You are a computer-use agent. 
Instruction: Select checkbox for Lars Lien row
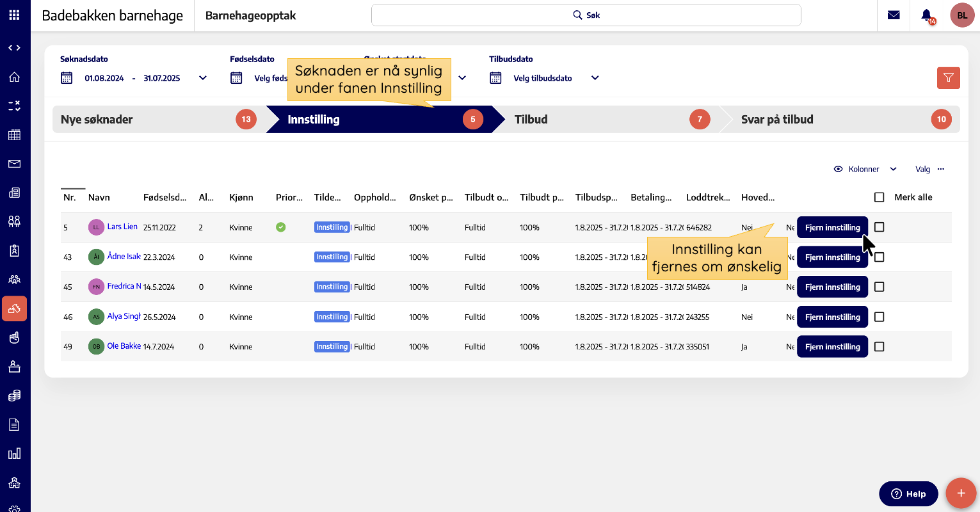pos(880,227)
